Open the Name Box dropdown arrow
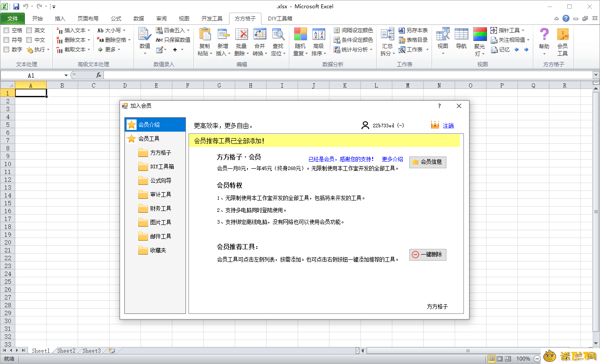The image size is (600, 364). pos(66,75)
